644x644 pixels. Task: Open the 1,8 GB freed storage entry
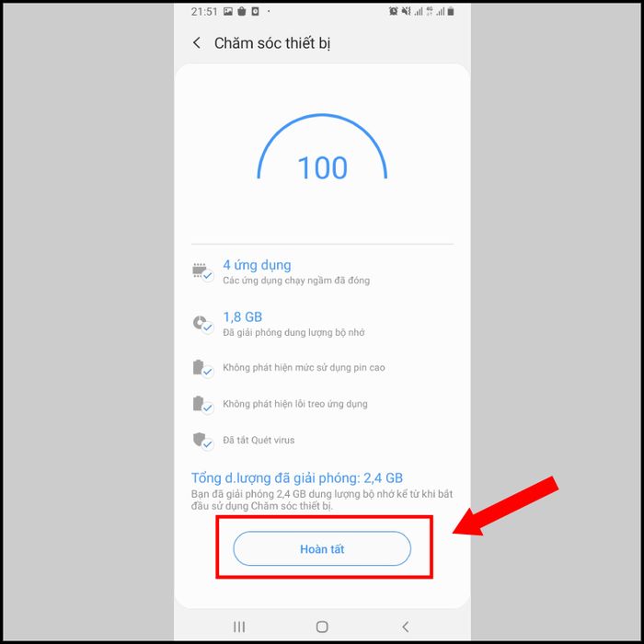(293, 325)
